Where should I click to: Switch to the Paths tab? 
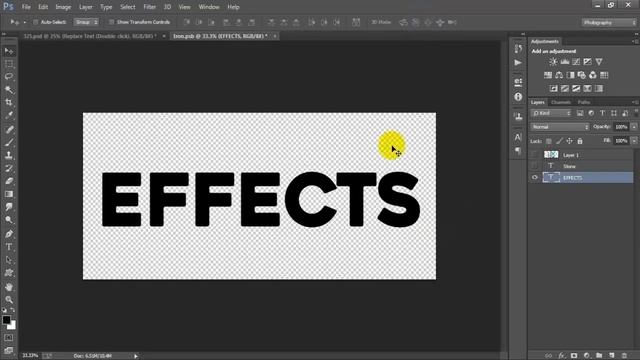[x=584, y=102]
